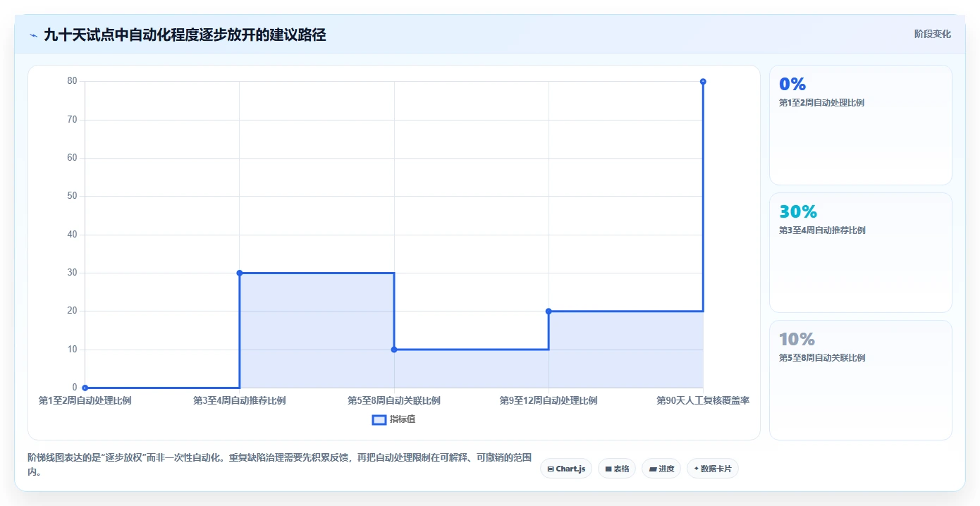Screen dimensions: 980x506
Task: Select the 表格 tag
Action: click(x=617, y=469)
